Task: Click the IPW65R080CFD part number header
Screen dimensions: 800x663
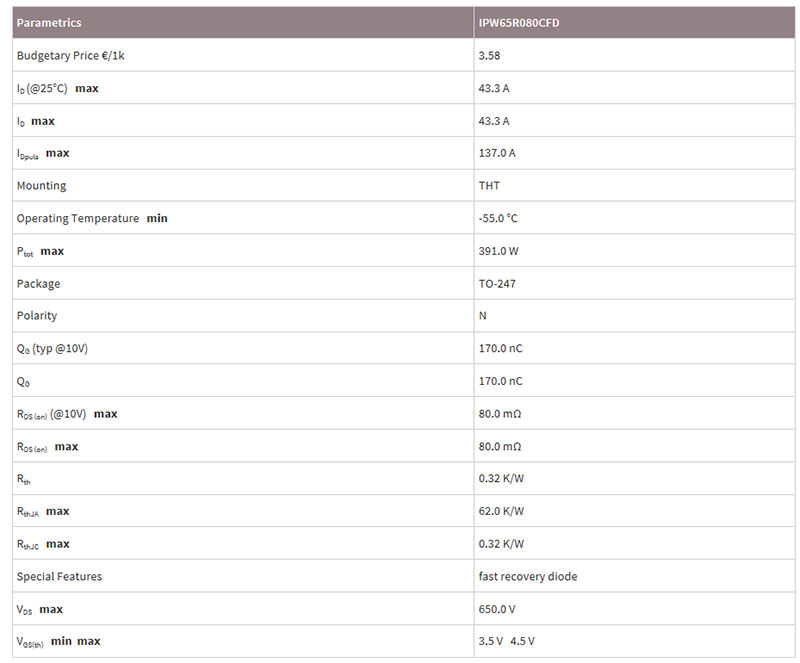Action: [519, 22]
